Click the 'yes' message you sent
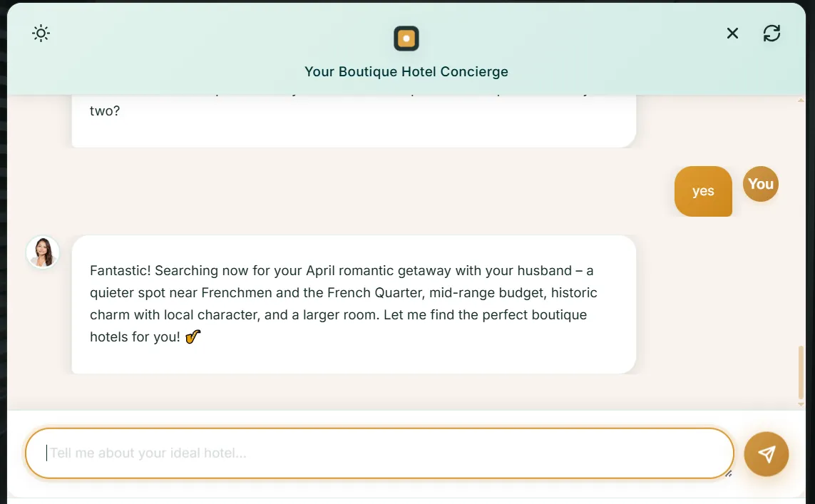The width and height of the screenshot is (815, 504). 703,191
